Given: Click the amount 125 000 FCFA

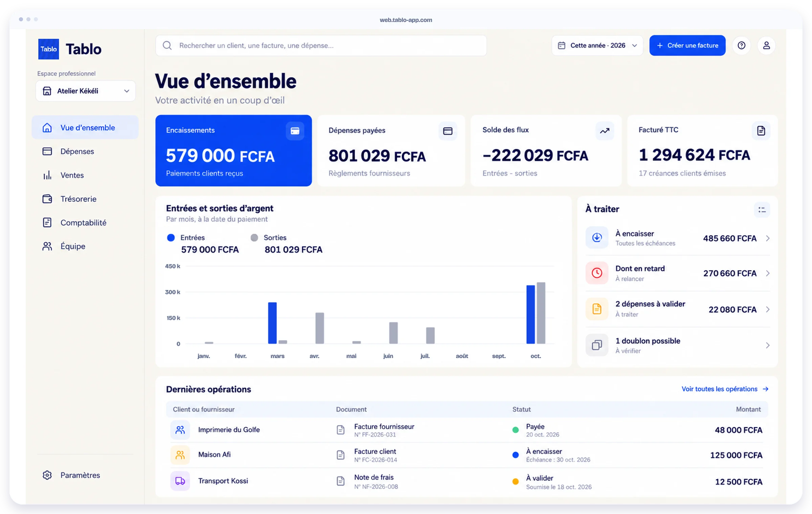Looking at the screenshot, I should click(x=736, y=455).
